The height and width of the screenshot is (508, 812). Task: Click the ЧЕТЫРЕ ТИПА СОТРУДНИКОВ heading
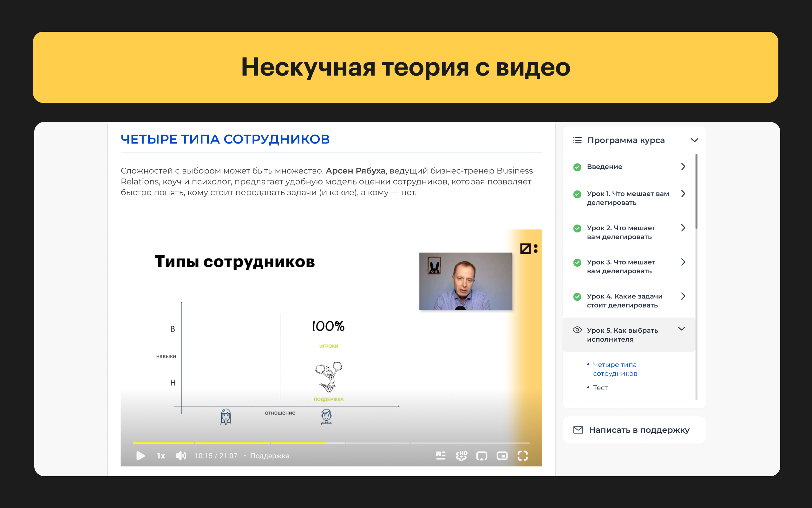click(x=225, y=139)
